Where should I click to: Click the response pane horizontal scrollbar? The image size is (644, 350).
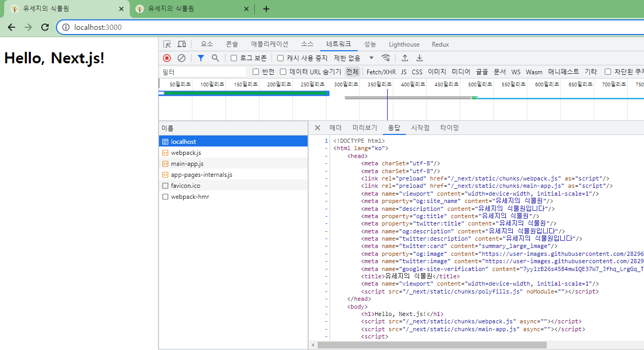tap(432, 345)
